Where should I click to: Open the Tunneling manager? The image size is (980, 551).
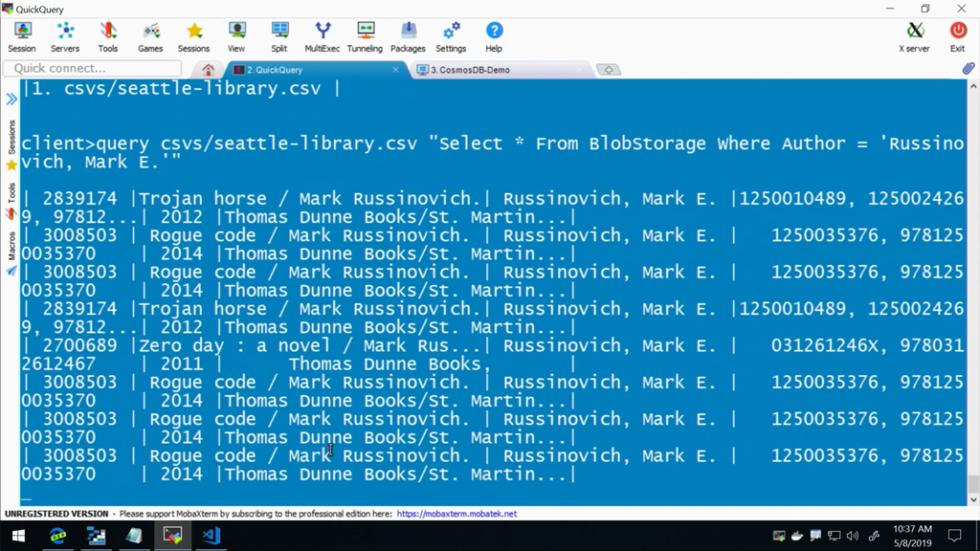coord(365,37)
